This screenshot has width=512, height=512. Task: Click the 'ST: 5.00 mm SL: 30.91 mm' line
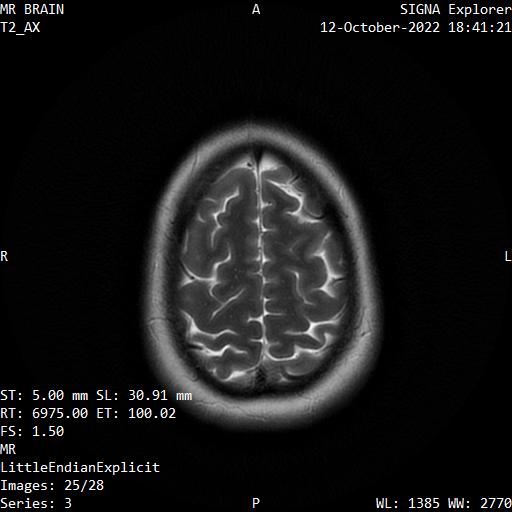(96, 395)
